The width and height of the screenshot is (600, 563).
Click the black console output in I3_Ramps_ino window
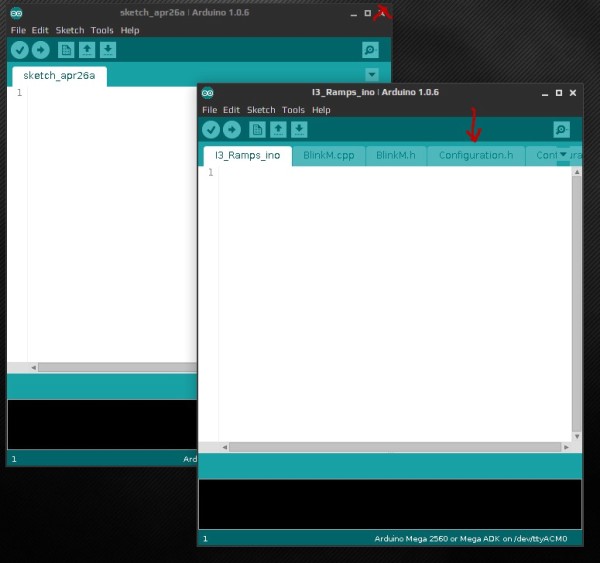[390, 504]
